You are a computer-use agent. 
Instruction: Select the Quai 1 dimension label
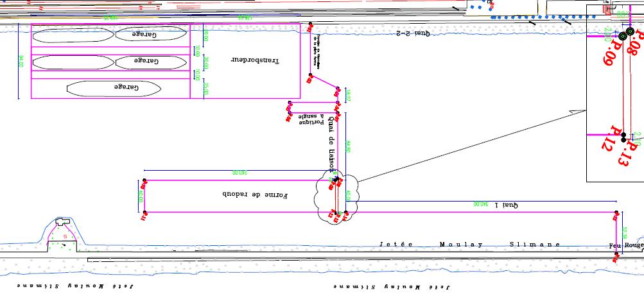click(x=505, y=205)
